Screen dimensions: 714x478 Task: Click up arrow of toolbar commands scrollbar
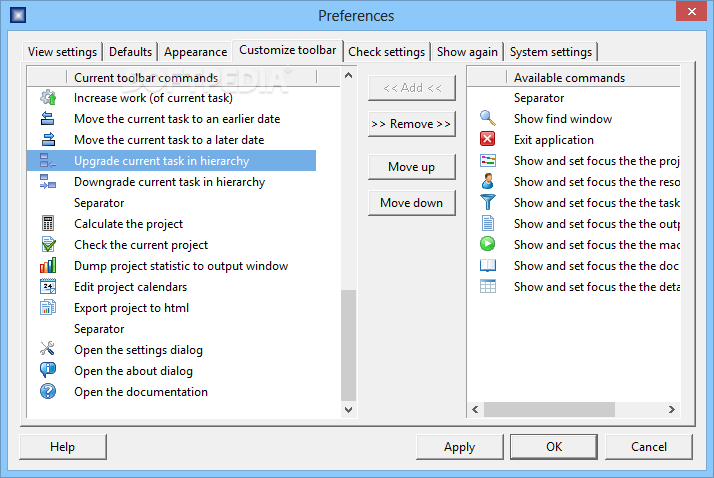348,75
